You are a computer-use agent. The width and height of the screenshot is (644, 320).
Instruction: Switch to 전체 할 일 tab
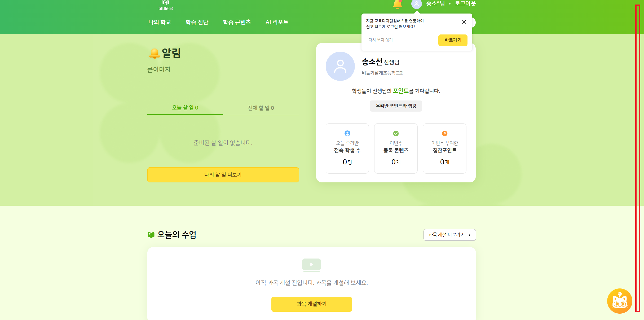click(261, 108)
